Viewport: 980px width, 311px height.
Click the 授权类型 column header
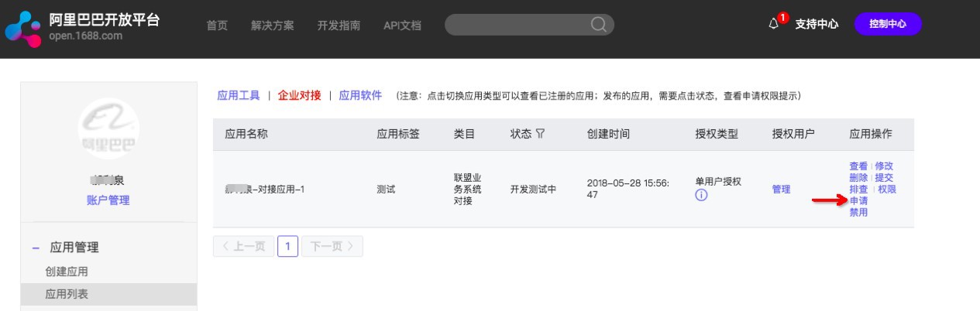pos(717,134)
